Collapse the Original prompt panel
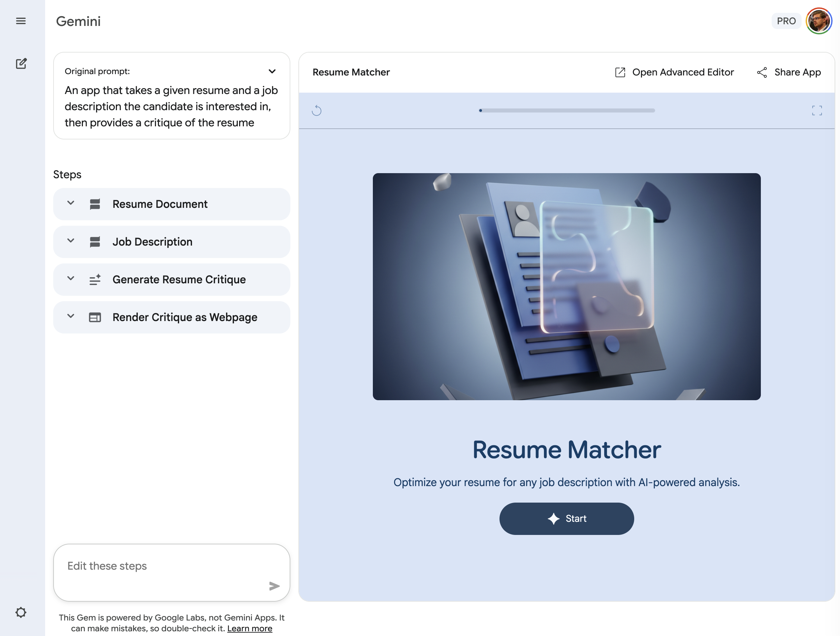The image size is (840, 636). click(273, 71)
